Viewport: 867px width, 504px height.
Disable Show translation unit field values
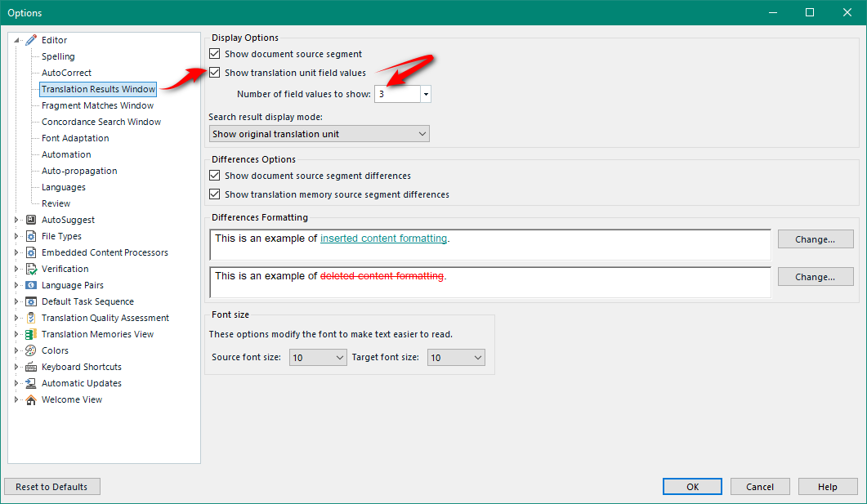tap(214, 71)
